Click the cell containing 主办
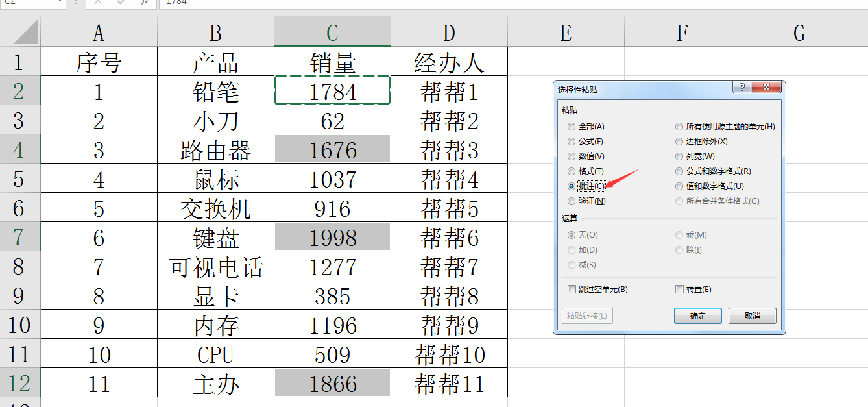868x407 pixels. [215, 382]
